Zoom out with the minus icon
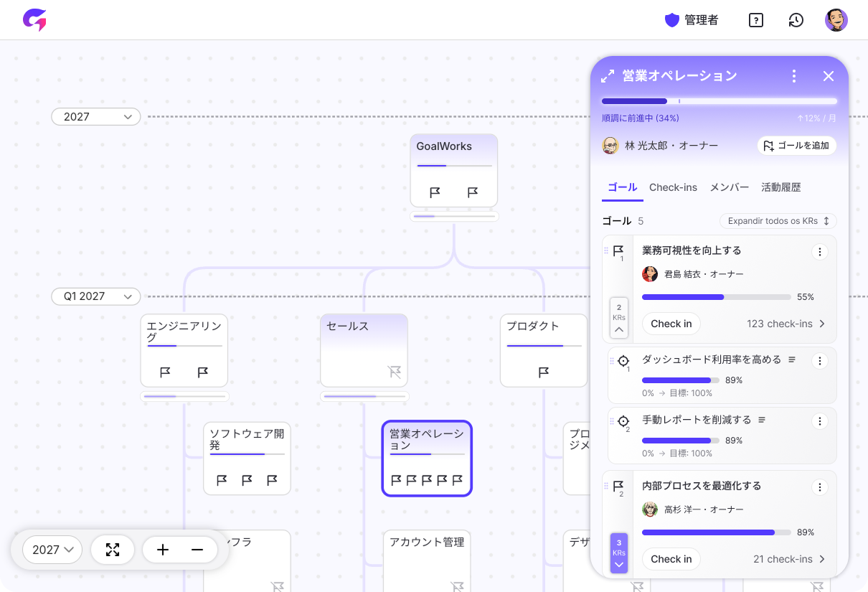The image size is (868, 592). pos(197,550)
